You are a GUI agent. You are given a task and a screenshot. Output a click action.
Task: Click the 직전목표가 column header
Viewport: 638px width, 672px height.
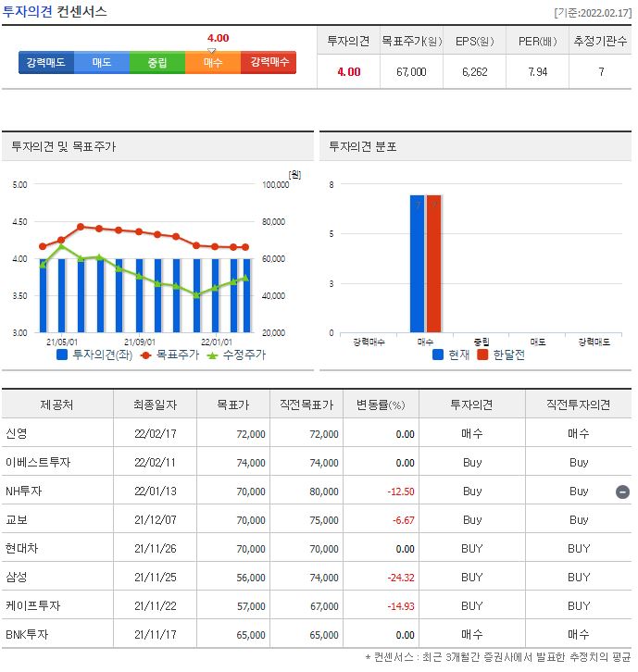click(306, 404)
